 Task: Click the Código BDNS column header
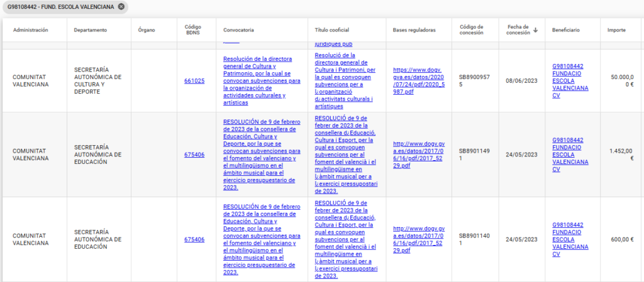tap(193, 30)
